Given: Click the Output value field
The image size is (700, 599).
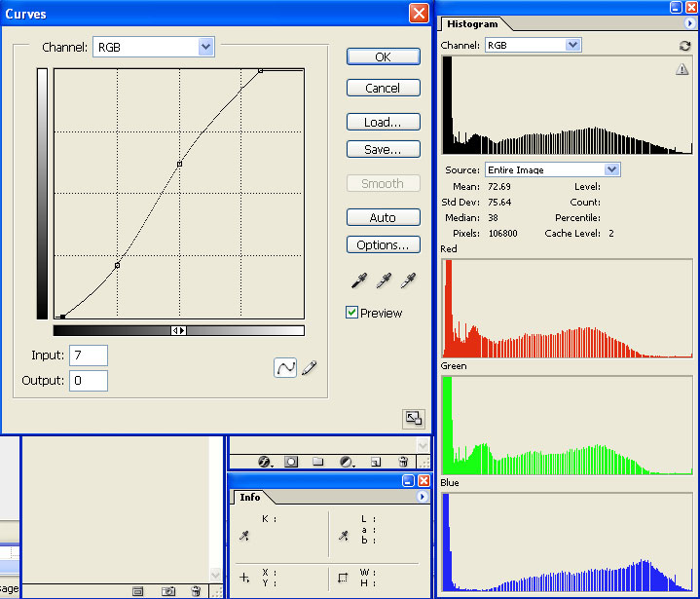Looking at the screenshot, I should coord(89,381).
